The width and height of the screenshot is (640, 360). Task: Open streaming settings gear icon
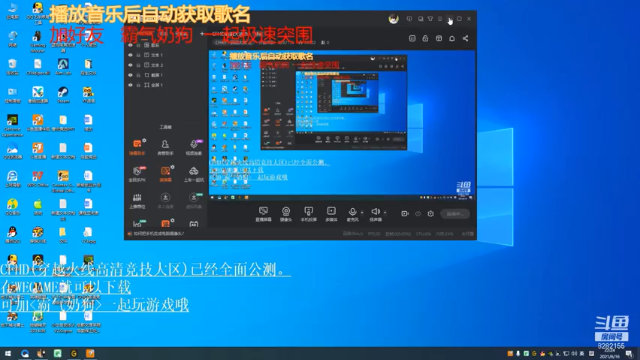pos(430,213)
